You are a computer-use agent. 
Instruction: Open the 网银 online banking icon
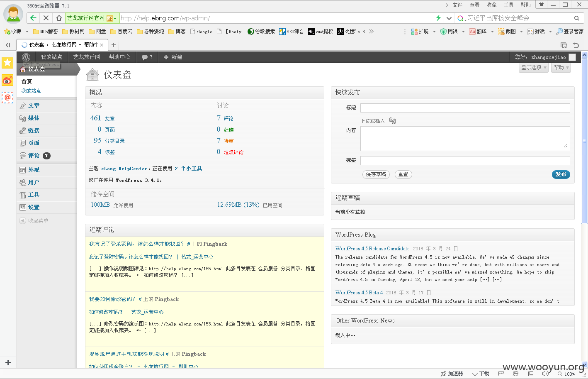[x=449, y=32]
